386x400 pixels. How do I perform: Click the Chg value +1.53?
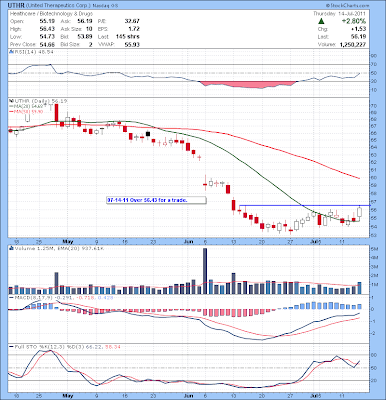pos(358,29)
